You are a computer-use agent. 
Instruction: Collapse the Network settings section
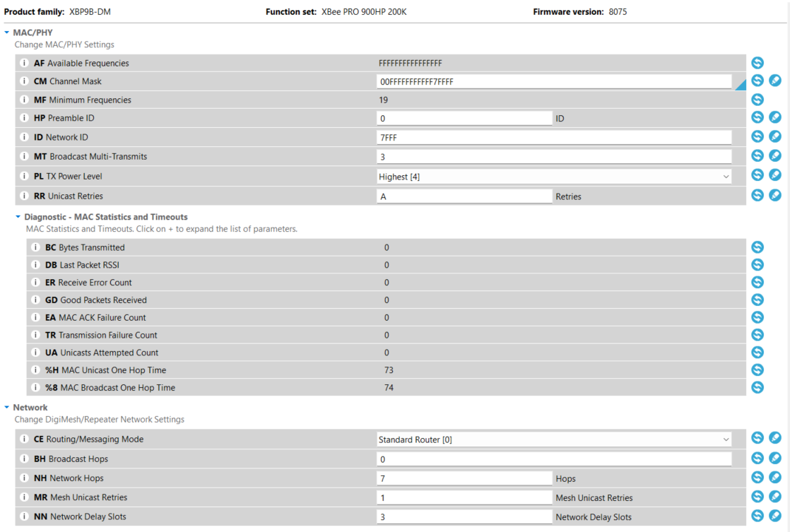point(7,408)
